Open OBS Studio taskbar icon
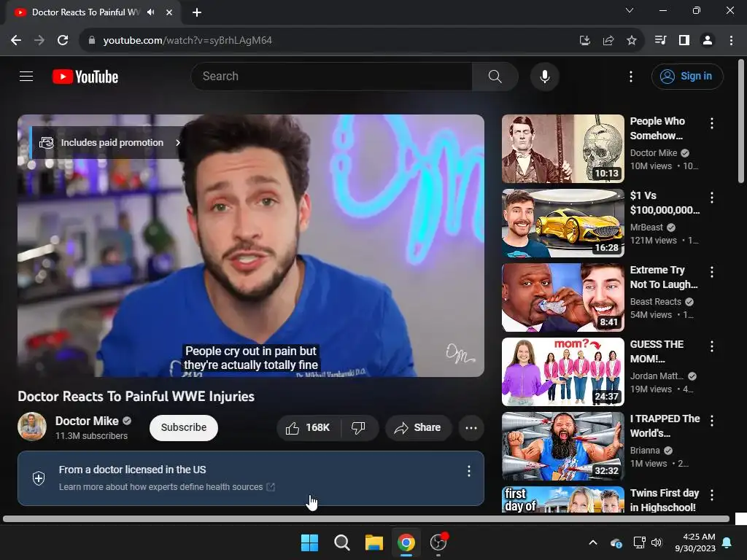The image size is (747, 560). point(438,542)
